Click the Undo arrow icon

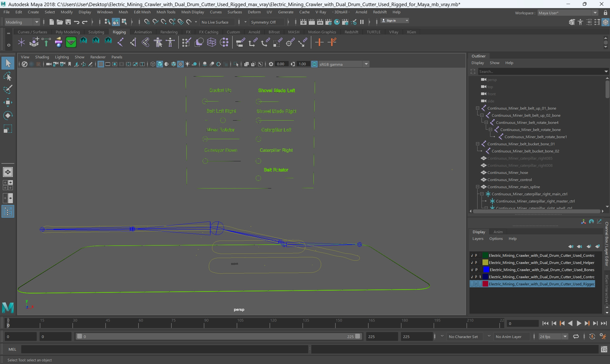point(76,22)
